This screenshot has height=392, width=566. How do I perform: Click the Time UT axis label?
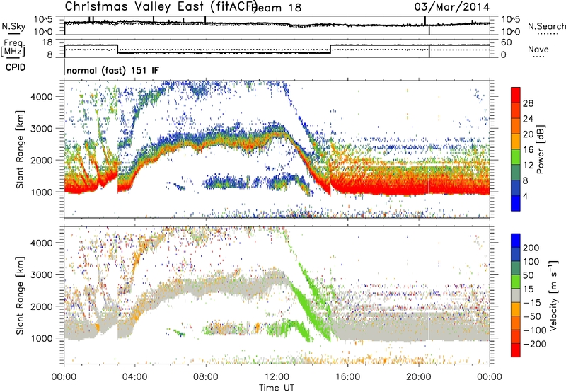pyautogui.click(x=277, y=388)
